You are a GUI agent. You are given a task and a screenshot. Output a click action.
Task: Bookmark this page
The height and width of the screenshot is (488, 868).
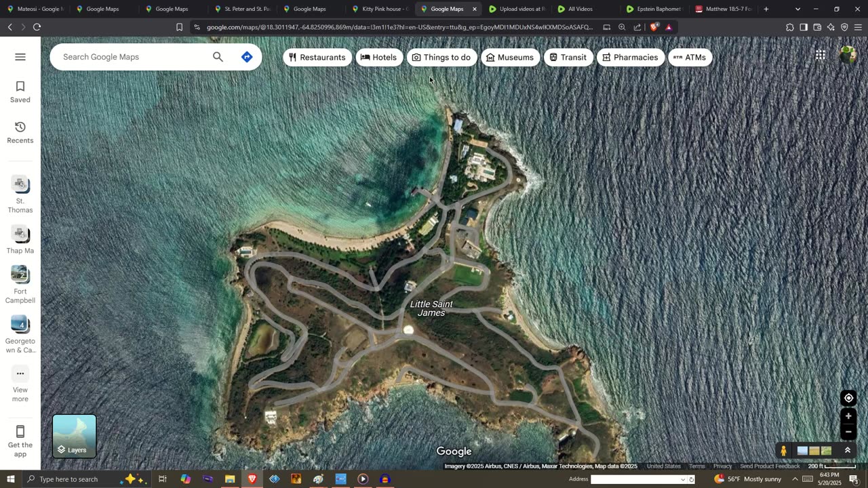pos(179,27)
